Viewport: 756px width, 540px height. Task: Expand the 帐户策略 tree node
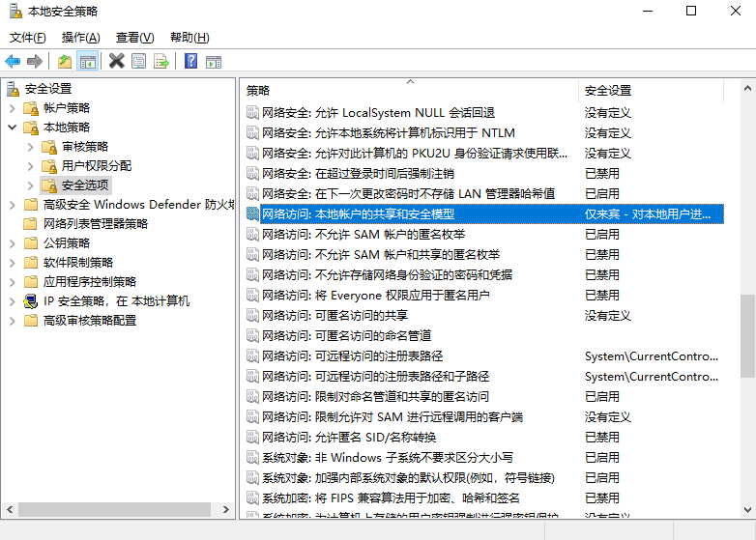[13, 108]
